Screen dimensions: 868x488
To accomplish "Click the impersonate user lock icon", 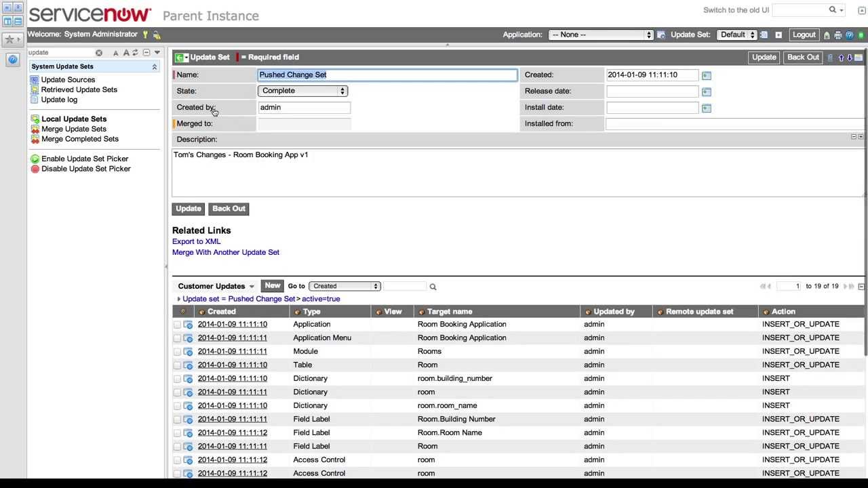I will (157, 35).
